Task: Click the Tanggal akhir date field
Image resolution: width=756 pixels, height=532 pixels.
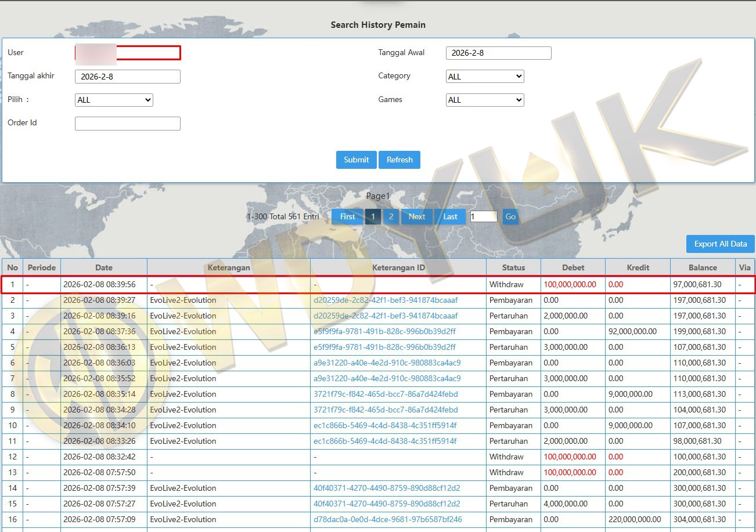Action: (128, 77)
